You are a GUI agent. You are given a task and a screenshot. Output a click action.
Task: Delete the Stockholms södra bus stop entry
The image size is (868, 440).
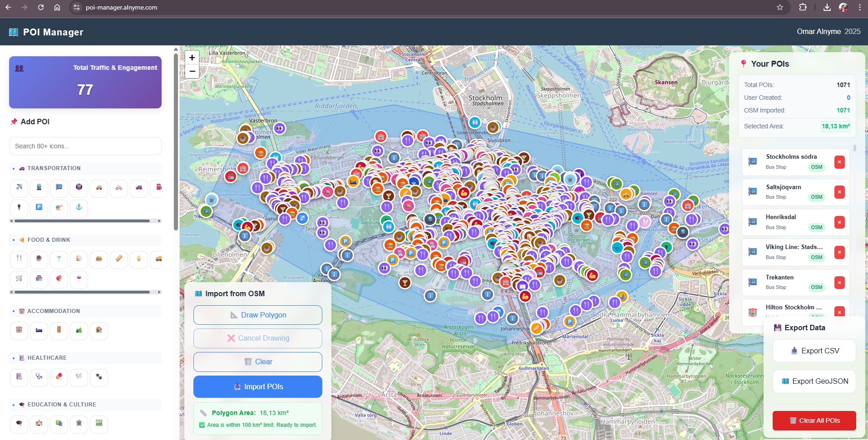pos(839,162)
